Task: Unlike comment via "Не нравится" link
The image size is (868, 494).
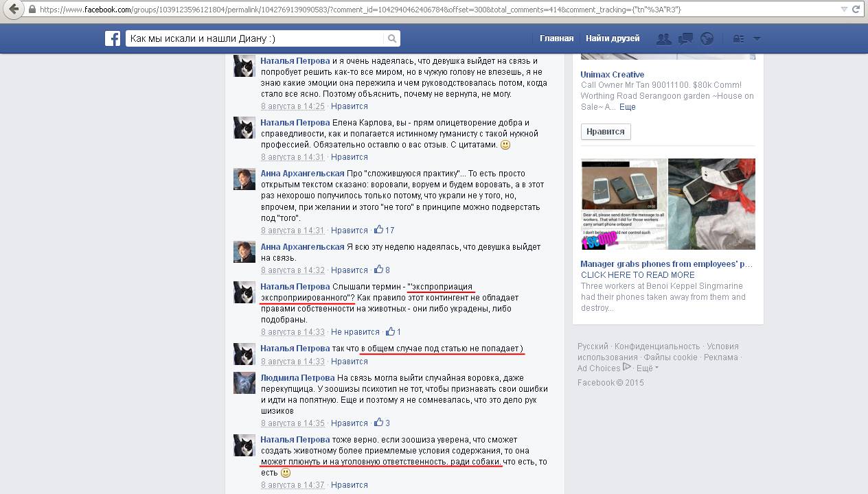Action: pos(355,332)
